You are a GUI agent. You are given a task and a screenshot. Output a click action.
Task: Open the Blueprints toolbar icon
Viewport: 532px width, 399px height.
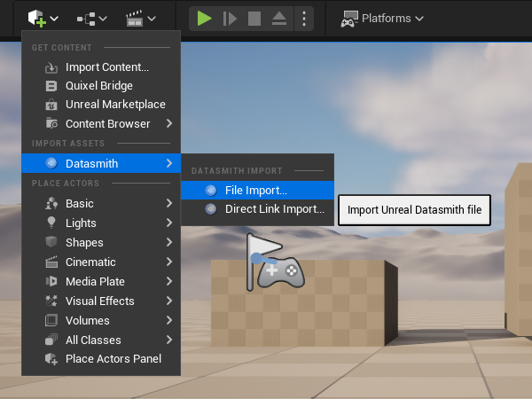point(86,19)
